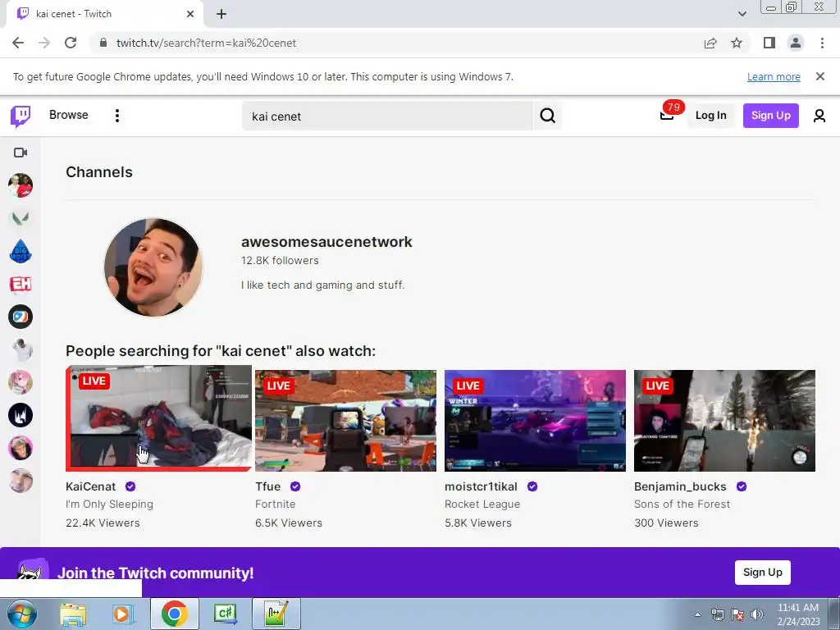
Task: Open the dark circle sidebar channel with blue-orange logo
Action: point(21,317)
